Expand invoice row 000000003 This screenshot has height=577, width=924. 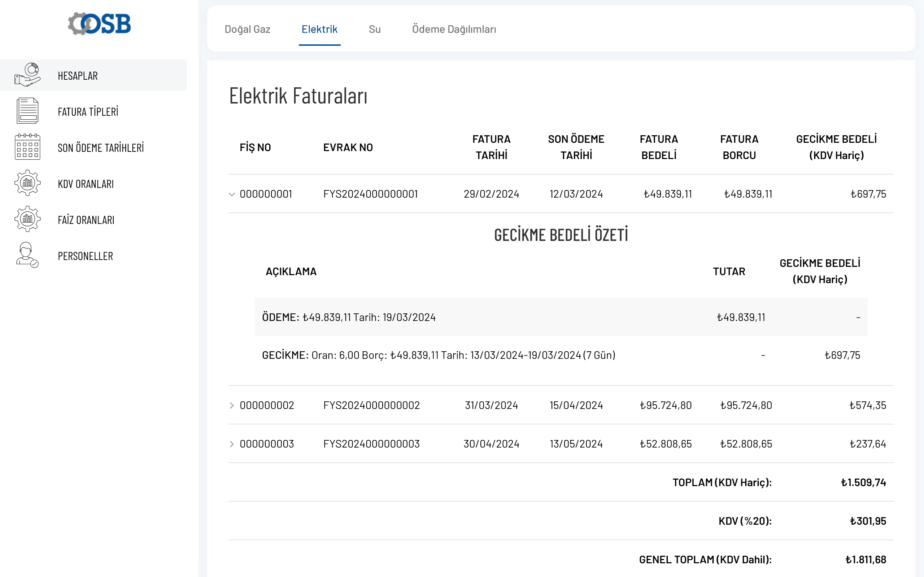[232, 444]
